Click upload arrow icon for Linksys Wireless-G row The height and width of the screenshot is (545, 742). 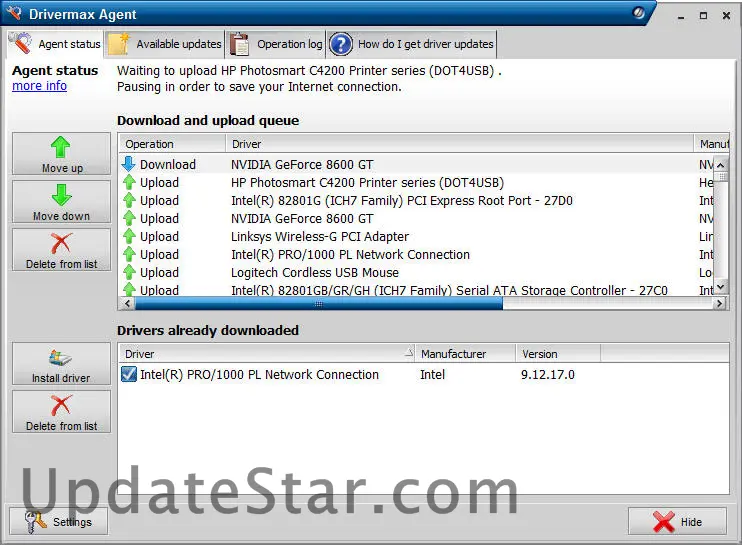[x=129, y=236]
